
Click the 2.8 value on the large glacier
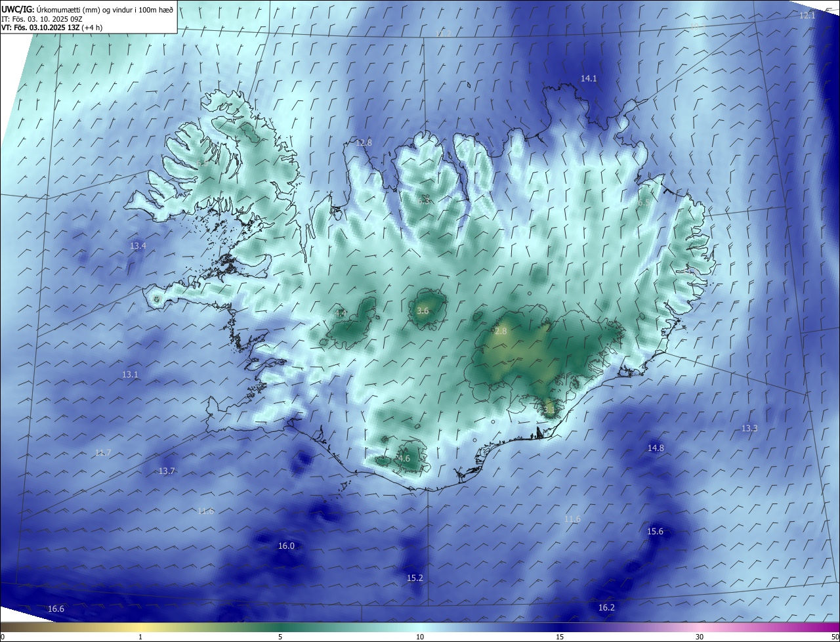pos(501,332)
